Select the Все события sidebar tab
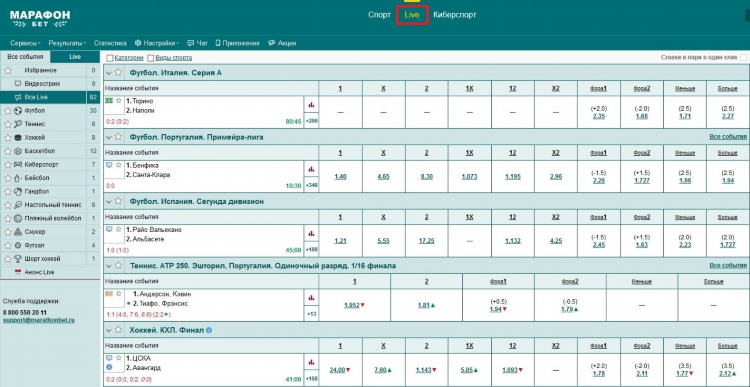The image size is (750, 387). 25,56
